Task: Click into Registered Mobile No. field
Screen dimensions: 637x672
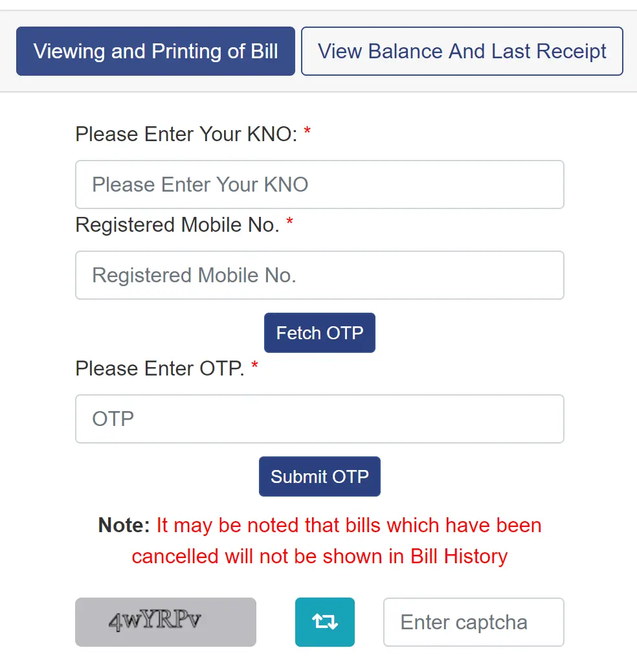Action: (x=320, y=275)
